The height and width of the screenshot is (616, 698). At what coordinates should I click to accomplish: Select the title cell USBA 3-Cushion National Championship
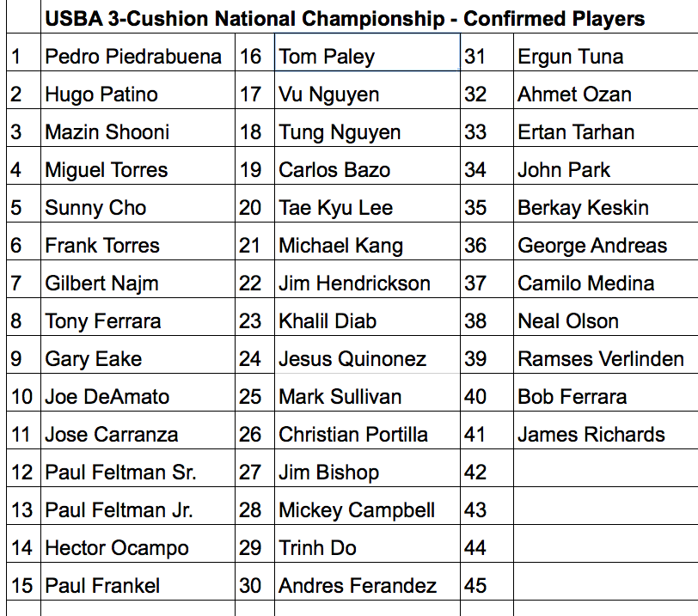click(370, 16)
